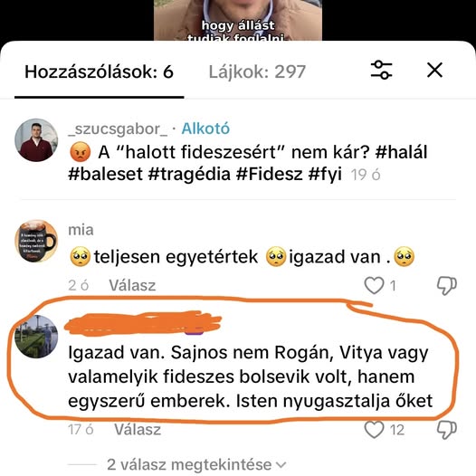The height and width of the screenshot is (476, 476).
Task: Open the avatar of the redacted commenter
Action: tap(36, 337)
